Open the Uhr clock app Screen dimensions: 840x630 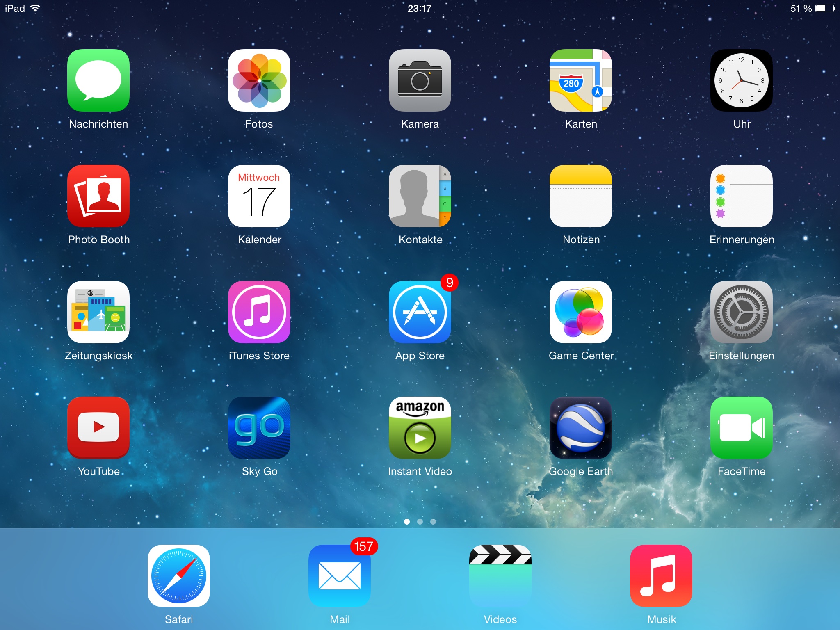pyautogui.click(x=742, y=80)
